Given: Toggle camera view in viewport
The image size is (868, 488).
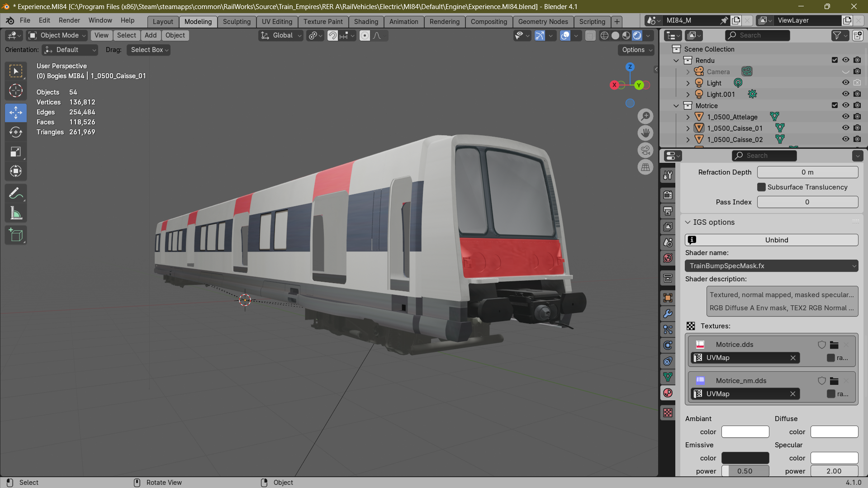Looking at the screenshot, I should pyautogui.click(x=645, y=150).
